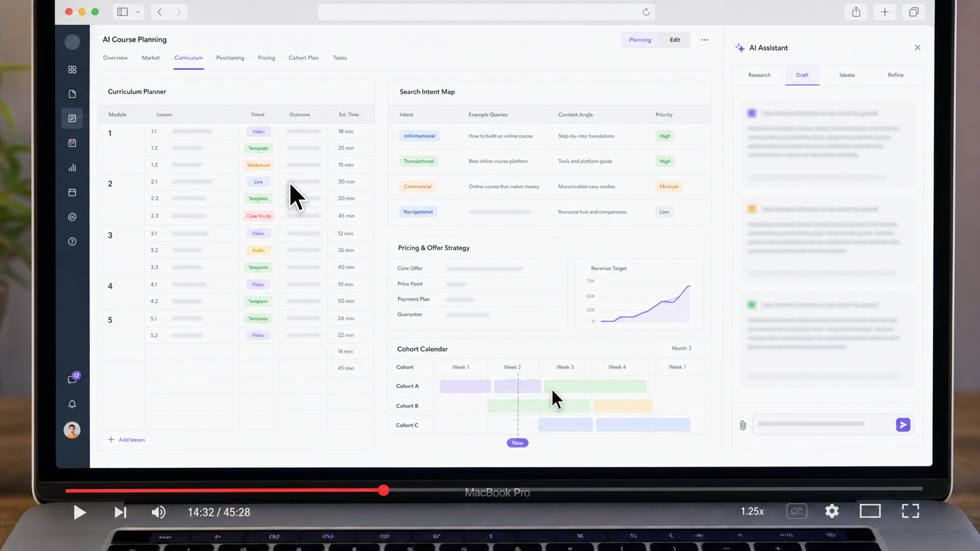Click the green Cohort A bar
Screen dimensions: 980x551
coord(595,386)
